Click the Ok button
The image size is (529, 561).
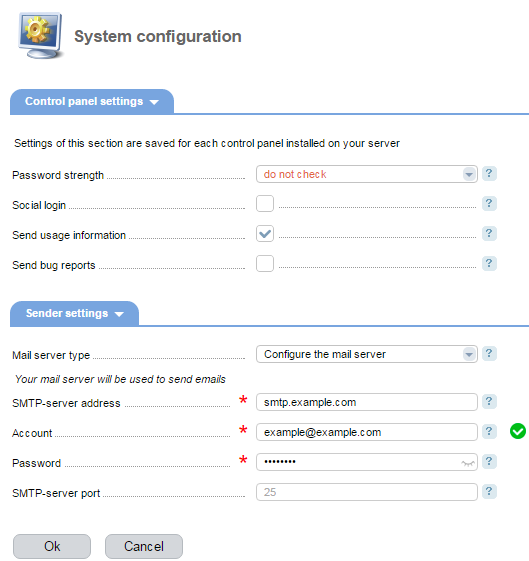coord(52,546)
